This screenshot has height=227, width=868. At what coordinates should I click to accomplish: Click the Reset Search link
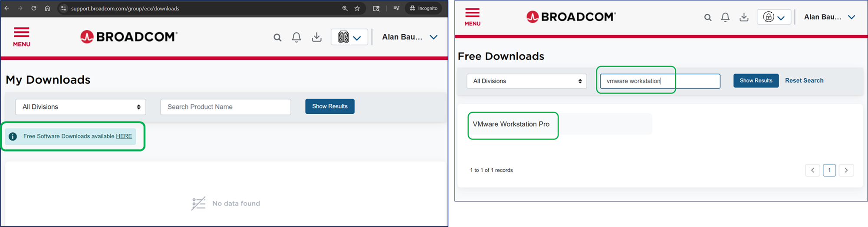tap(804, 81)
